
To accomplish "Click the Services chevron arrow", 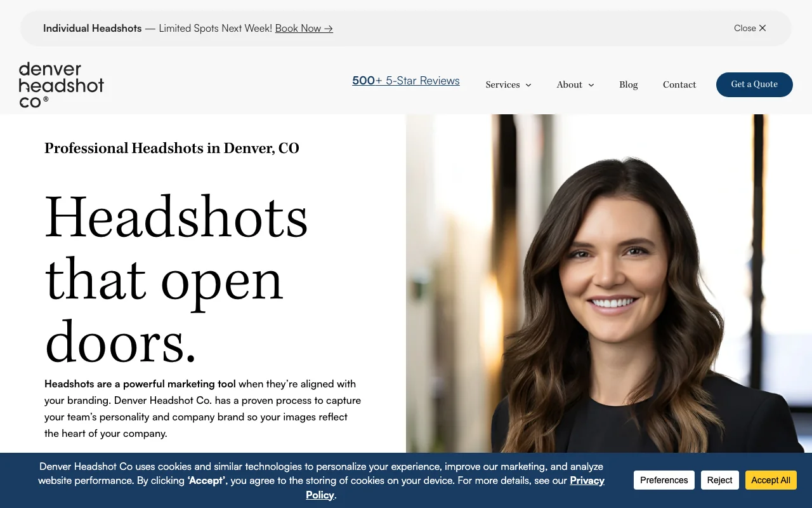I will click(528, 84).
